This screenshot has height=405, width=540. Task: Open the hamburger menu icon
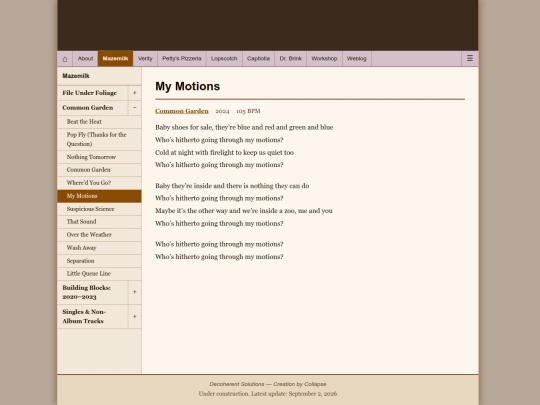[x=470, y=59]
